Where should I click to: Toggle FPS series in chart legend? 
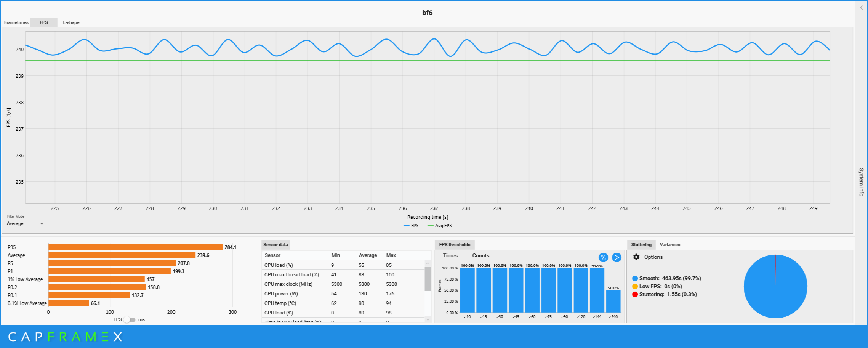tap(411, 226)
